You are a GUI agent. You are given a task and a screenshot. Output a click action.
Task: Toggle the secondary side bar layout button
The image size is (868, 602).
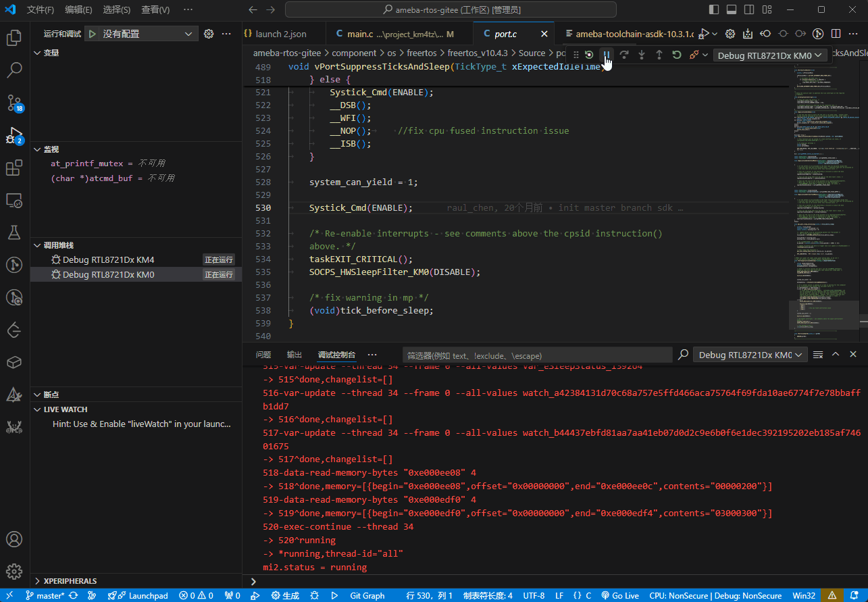click(x=749, y=10)
